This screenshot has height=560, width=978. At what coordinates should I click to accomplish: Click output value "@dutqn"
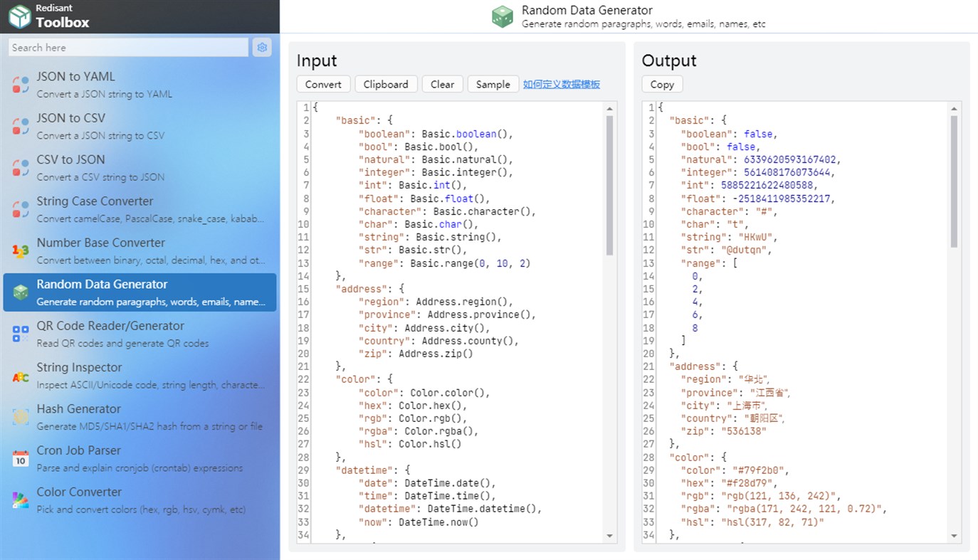[748, 250]
